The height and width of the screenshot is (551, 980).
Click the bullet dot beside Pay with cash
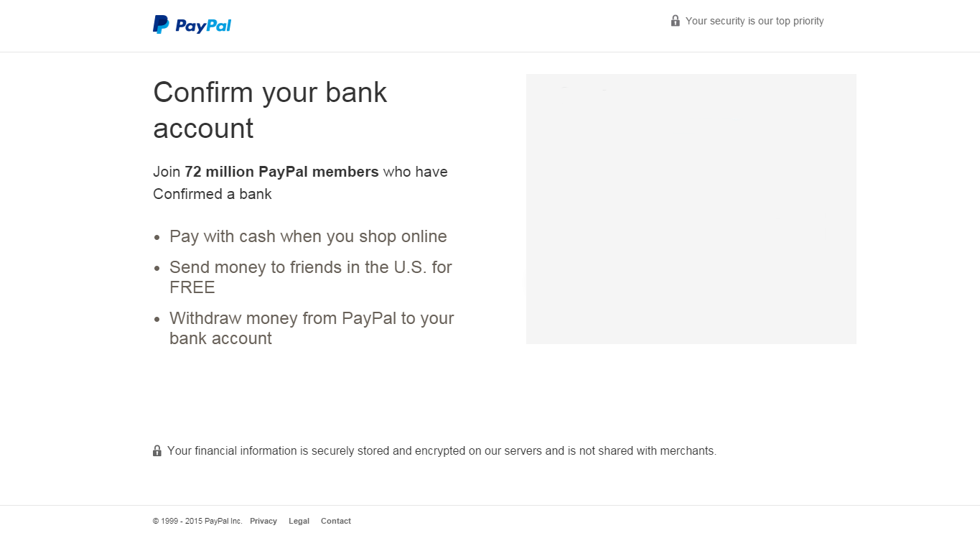(x=157, y=238)
